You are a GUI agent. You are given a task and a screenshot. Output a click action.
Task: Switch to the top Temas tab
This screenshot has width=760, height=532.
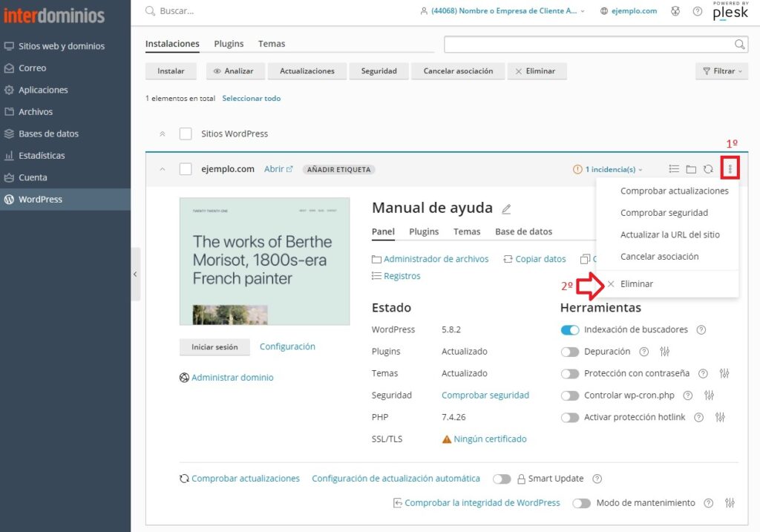(272, 44)
